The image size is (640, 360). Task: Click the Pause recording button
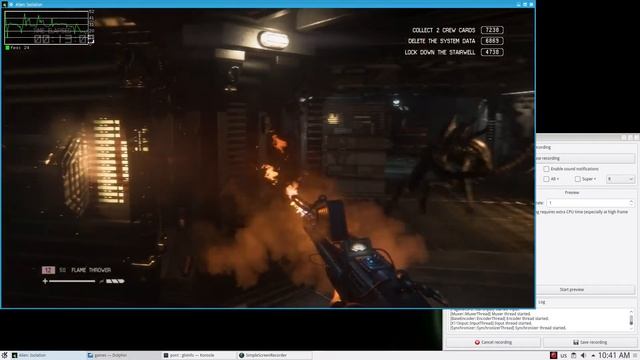[x=585, y=158]
